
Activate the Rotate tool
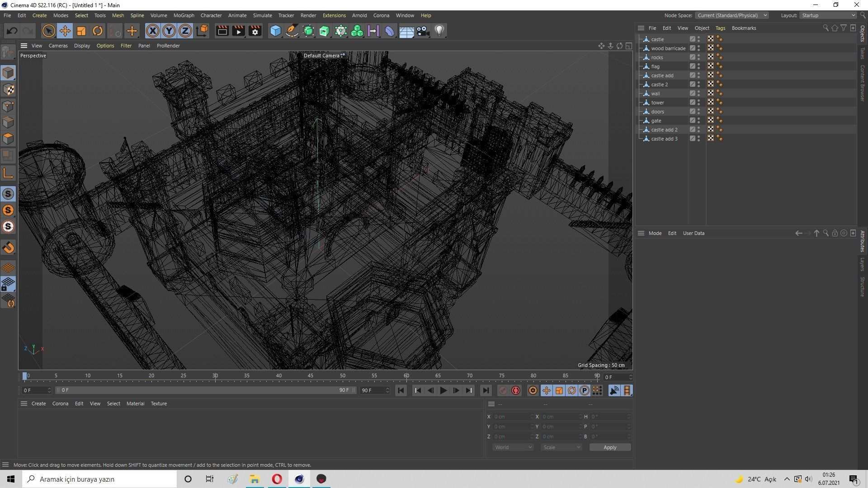click(x=98, y=31)
